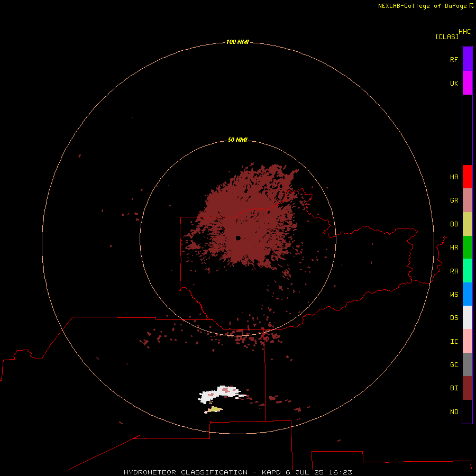476x476 pixels.
Task: Click the IC legend label
Action: click(454, 342)
